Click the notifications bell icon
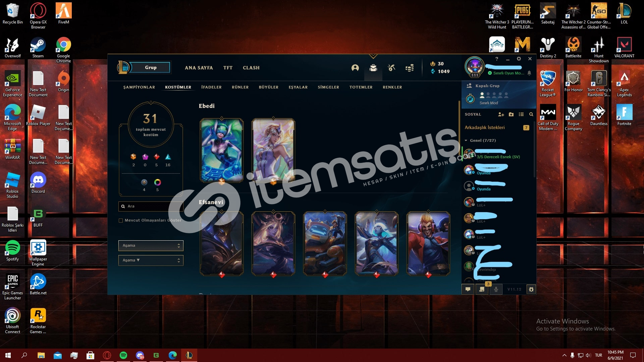 [x=529, y=73]
